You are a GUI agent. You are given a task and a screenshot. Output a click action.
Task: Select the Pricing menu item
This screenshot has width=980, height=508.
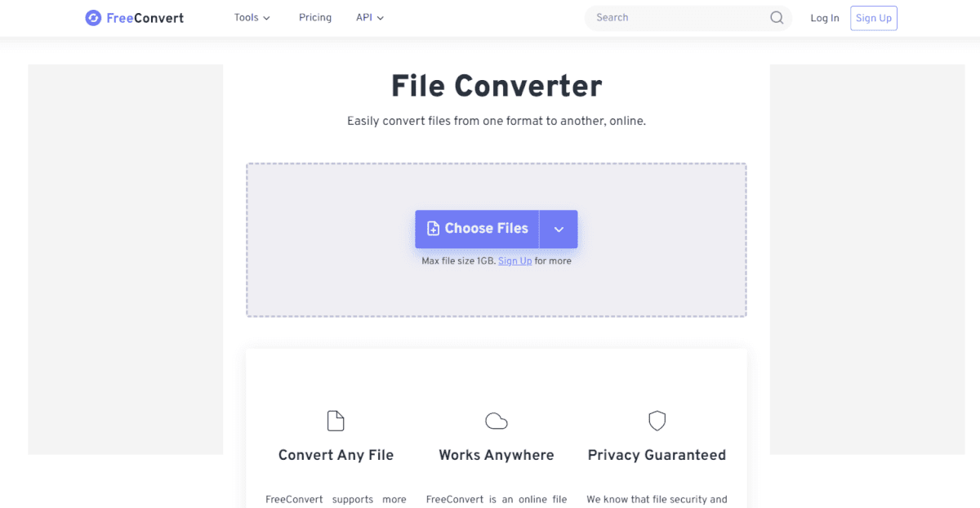315,17
